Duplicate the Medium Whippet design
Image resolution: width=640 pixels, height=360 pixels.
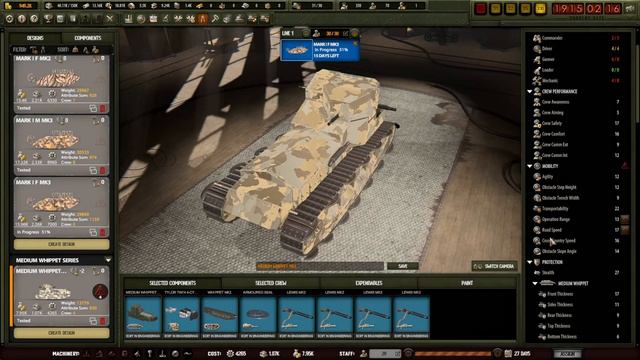pyautogui.click(x=93, y=321)
